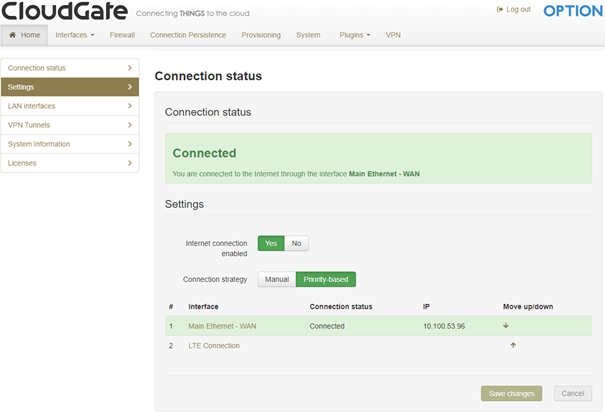Open VPN Tunnels sidebar item
This screenshot has width=605, height=414.
(x=70, y=125)
